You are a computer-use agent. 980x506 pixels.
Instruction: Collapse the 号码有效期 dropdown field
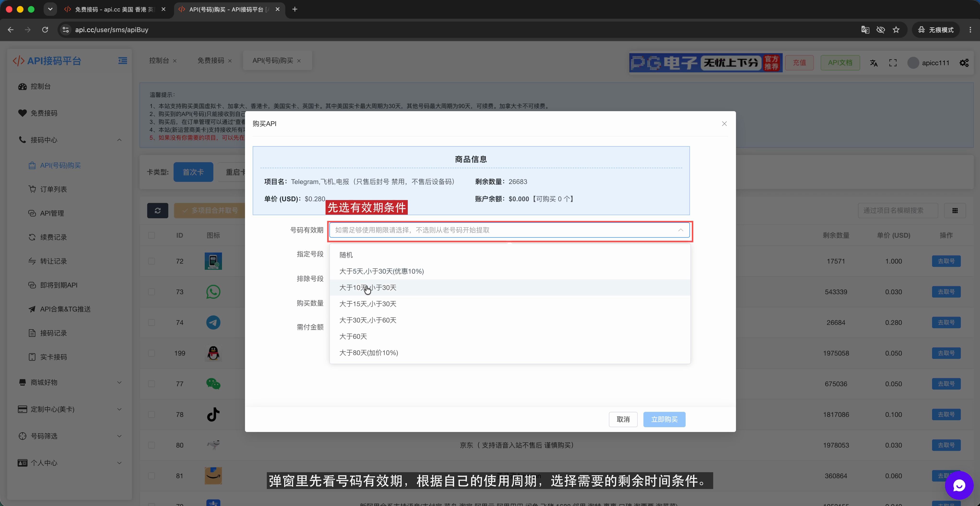509,230
